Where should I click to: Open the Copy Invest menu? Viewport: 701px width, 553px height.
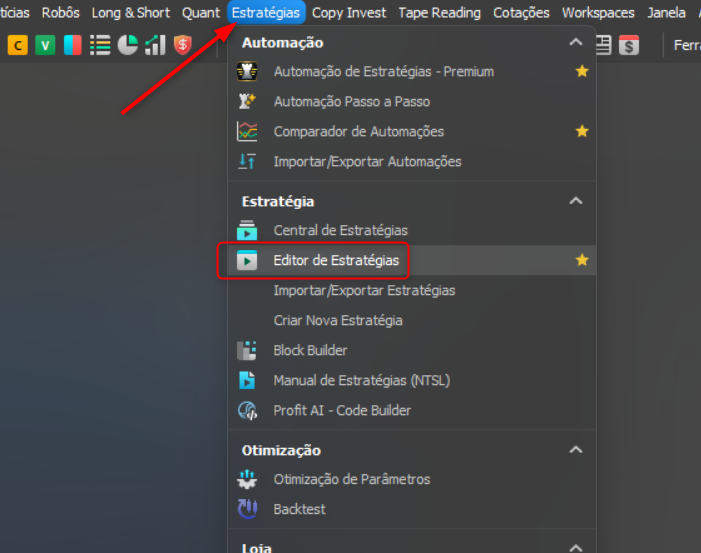point(349,13)
